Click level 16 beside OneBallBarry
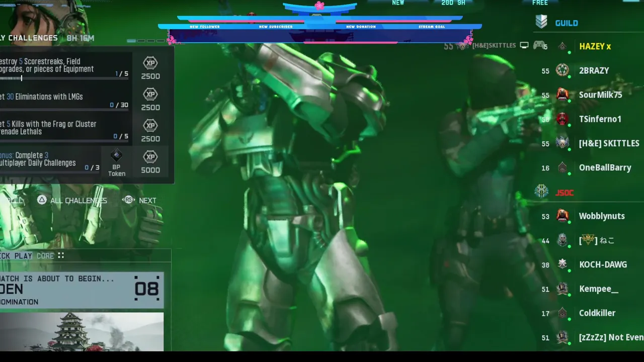 545,168
